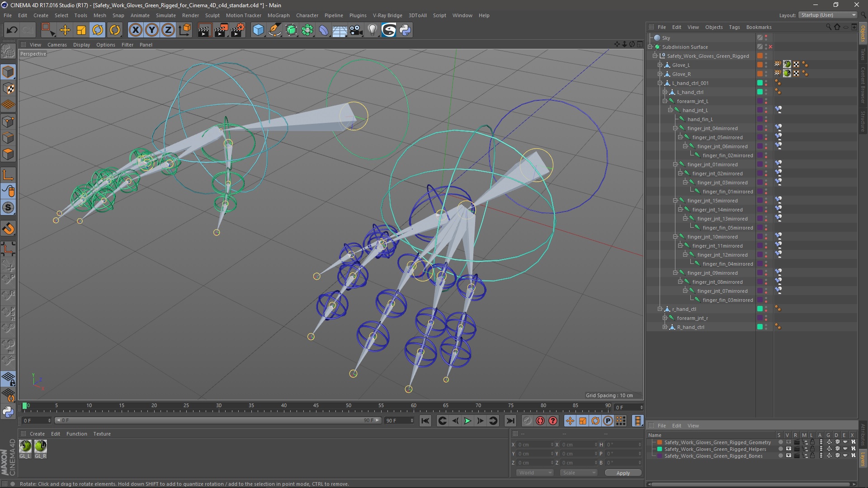Open the World coordinate dropdown
The width and height of the screenshot is (868, 488).
tap(535, 473)
